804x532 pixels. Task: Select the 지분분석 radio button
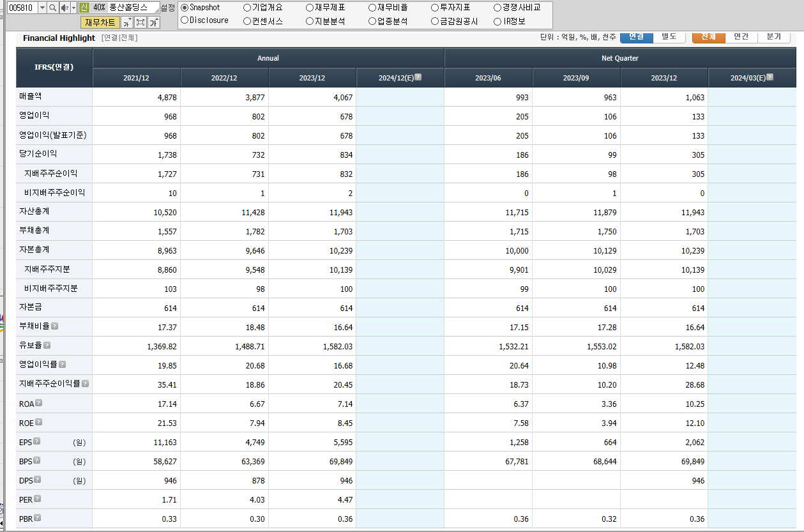pos(310,20)
